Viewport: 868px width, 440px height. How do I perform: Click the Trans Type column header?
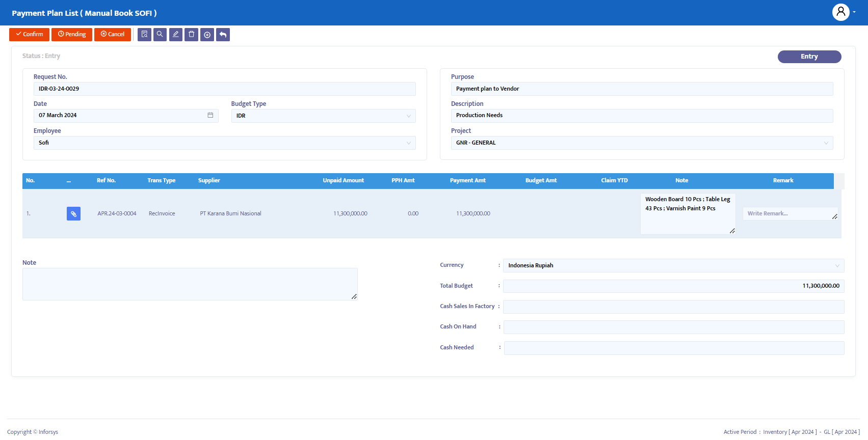coord(161,180)
